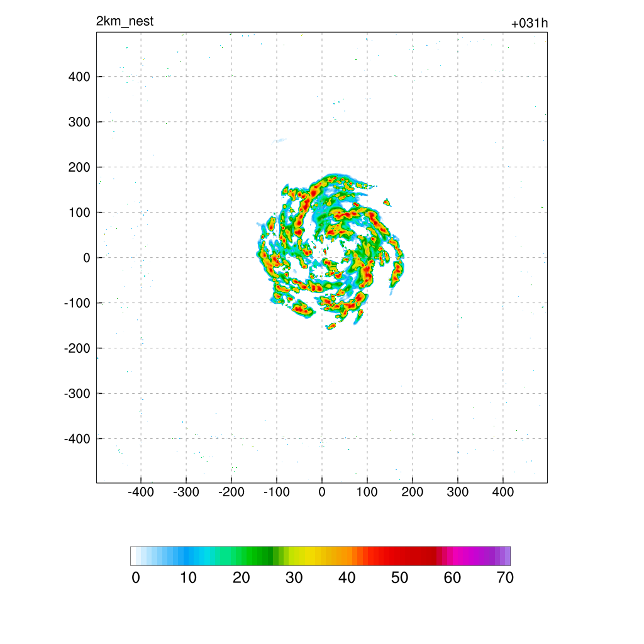Select the 100 label on the vertical axis
644x644 pixels.
pyautogui.click(x=79, y=213)
